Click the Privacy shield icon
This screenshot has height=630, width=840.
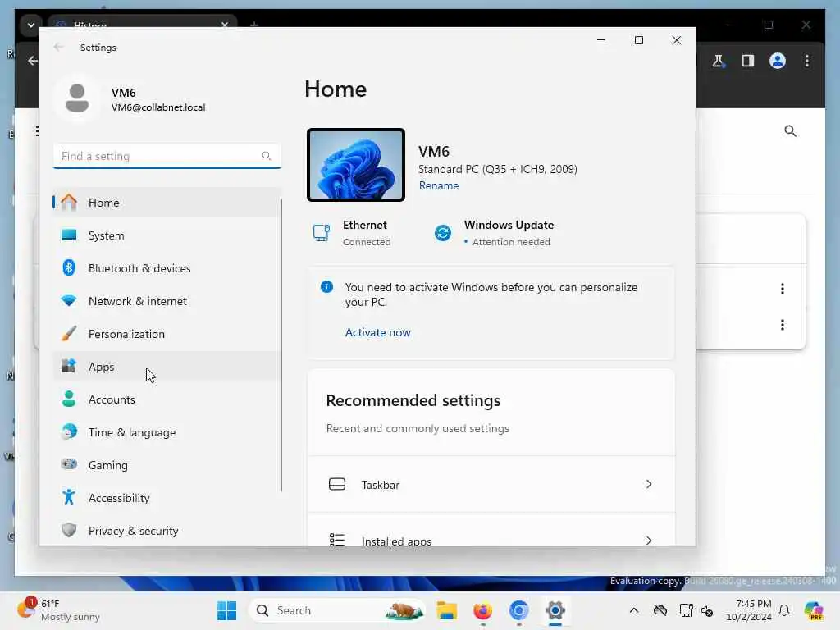[69, 530]
